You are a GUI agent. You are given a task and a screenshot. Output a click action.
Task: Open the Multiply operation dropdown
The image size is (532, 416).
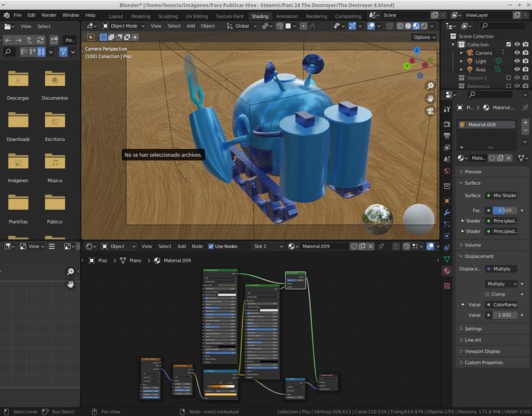(x=502, y=284)
